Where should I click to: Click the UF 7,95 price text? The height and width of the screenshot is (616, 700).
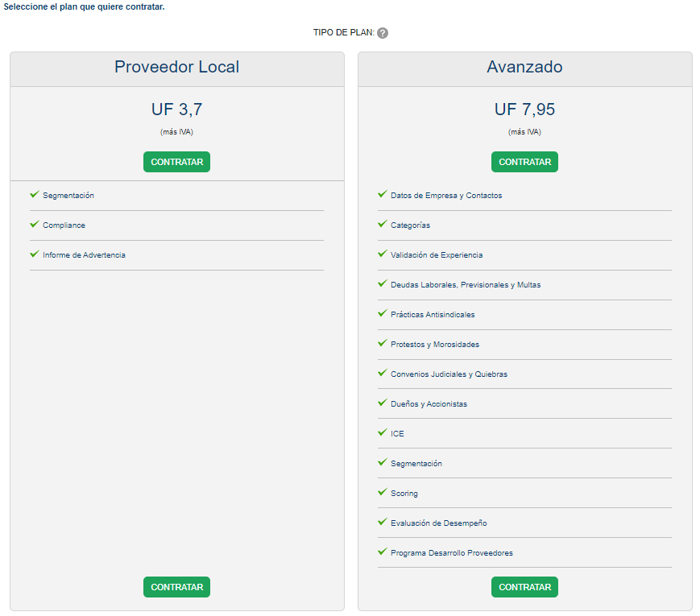coord(524,110)
